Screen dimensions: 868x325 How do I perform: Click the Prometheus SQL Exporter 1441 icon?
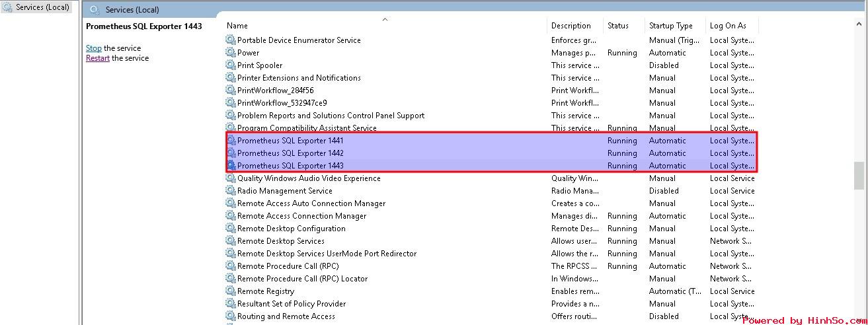(x=231, y=141)
